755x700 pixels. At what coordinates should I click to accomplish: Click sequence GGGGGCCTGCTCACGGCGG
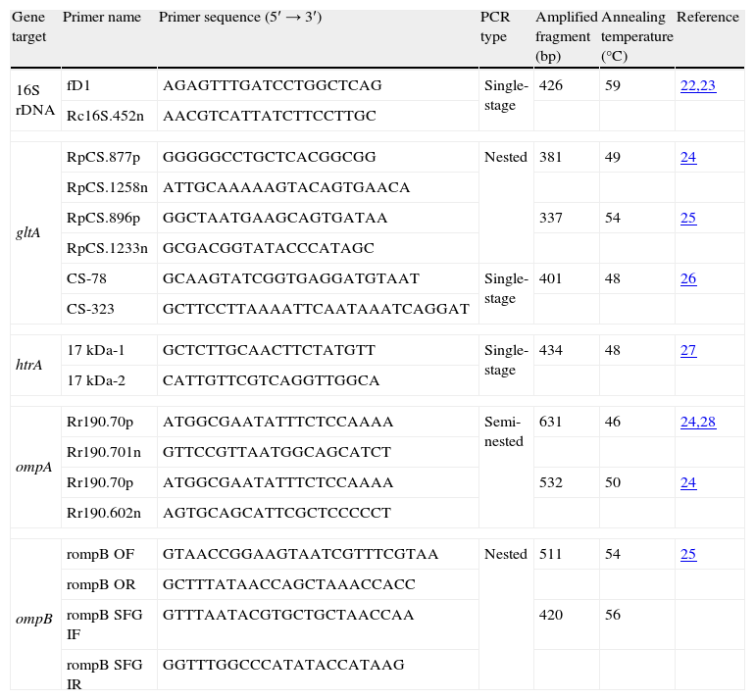[269, 157]
